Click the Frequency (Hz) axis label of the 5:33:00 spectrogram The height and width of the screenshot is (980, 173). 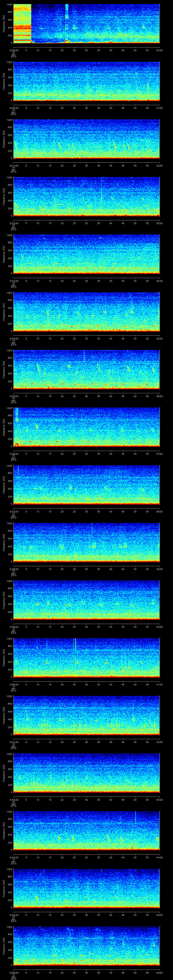(4, 254)
